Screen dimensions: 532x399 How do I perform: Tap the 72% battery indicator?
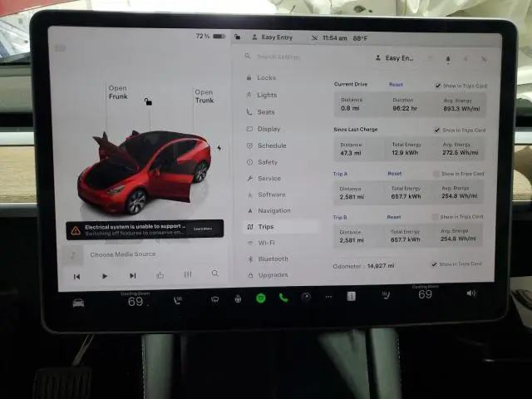click(x=210, y=36)
